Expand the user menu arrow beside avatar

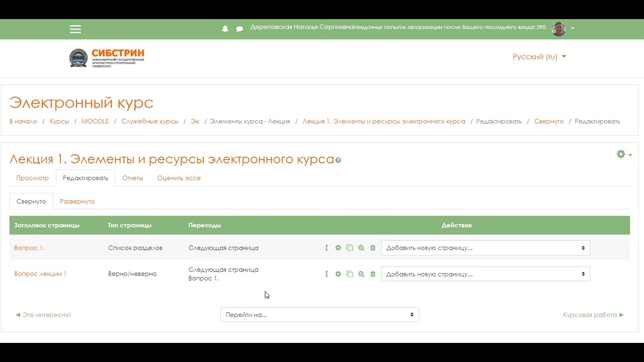(x=573, y=28)
